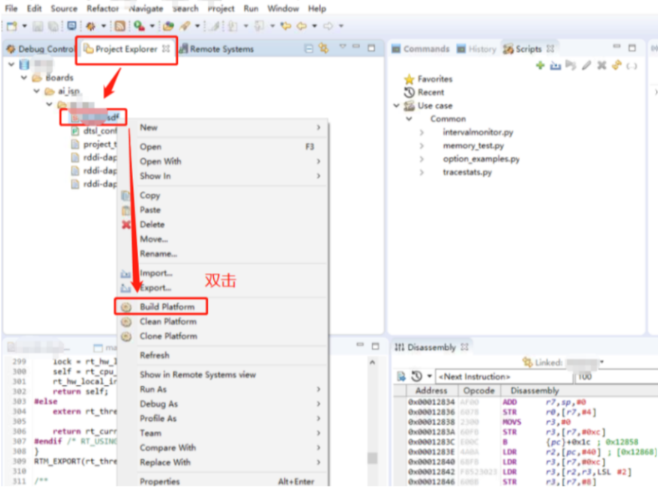The image size is (658, 490).
Task: Click the Clean Platform icon
Action: coord(127,321)
